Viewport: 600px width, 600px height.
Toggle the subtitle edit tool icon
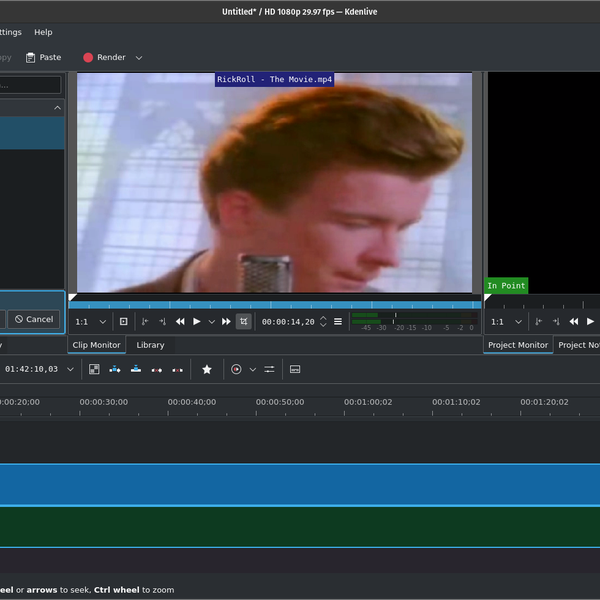(295, 369)
